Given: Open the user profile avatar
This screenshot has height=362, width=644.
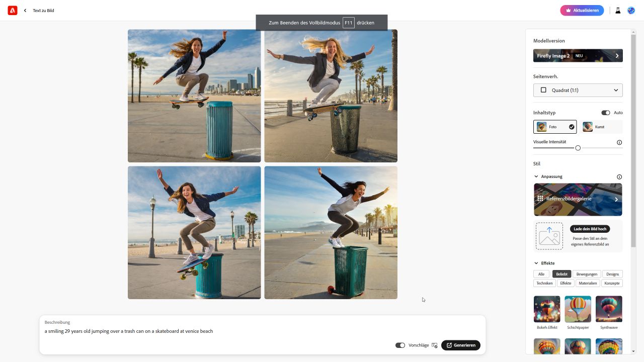Looking at the screenshot, I should [631, 11].
